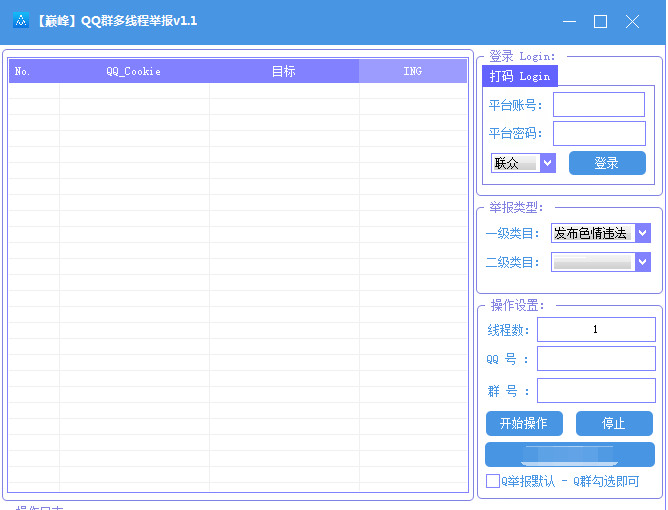The width and height of the screenshot is (668, 510).
Task: Select the 目标 column header
Action: pyautogui.click(x=283, y=72)
